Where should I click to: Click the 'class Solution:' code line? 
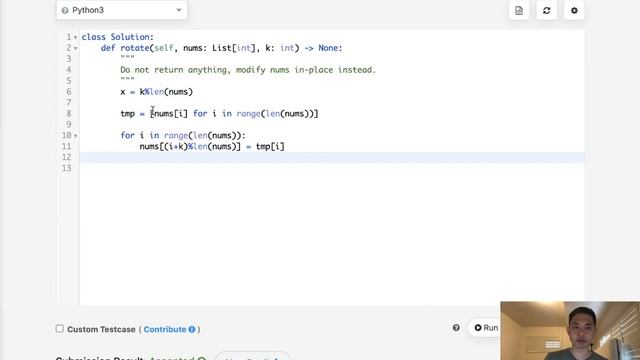118,37
